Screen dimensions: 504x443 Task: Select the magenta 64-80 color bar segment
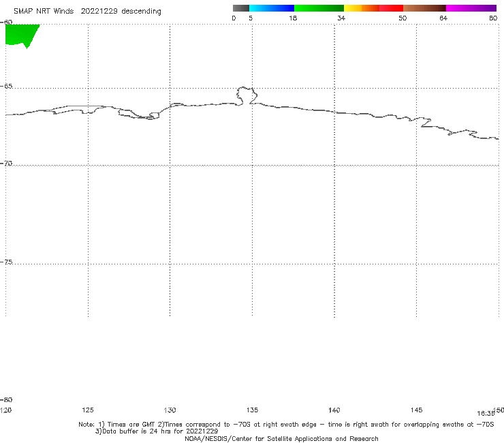pyautogui.click(x=471, y=8)
